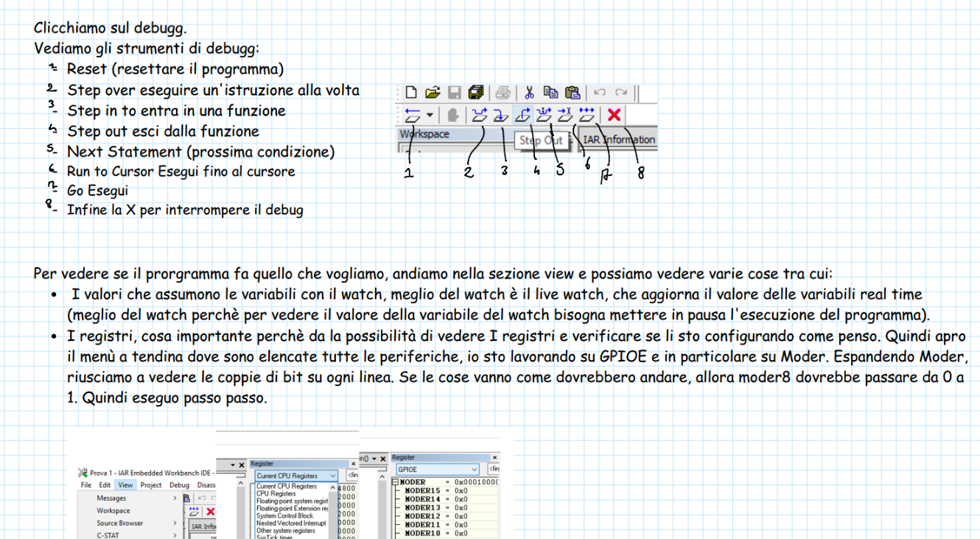Click the Reset debug icon

412,115
